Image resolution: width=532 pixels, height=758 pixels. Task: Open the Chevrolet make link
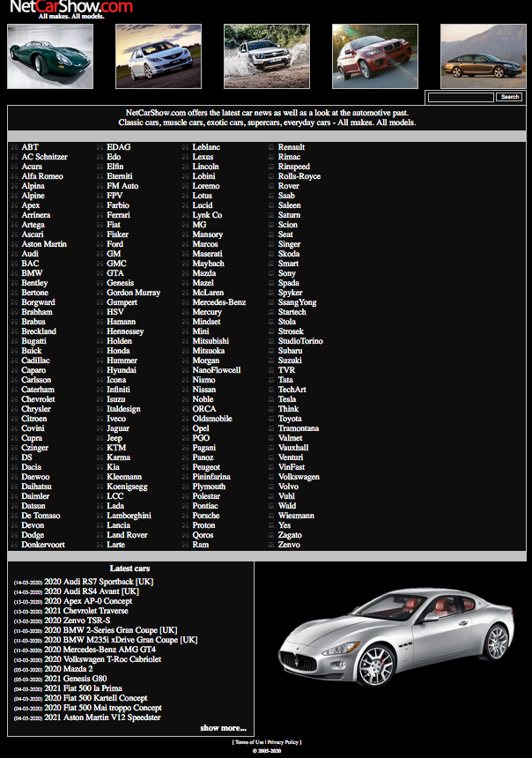38,399
